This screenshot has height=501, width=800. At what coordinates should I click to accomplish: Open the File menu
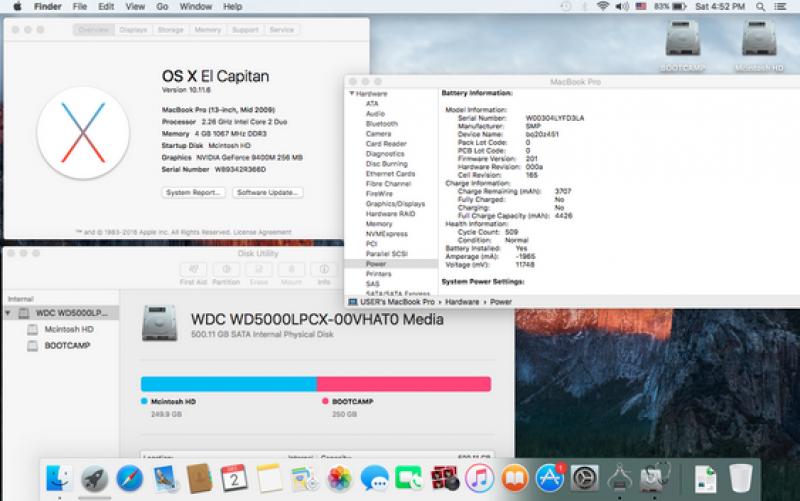tap(80, 7)
